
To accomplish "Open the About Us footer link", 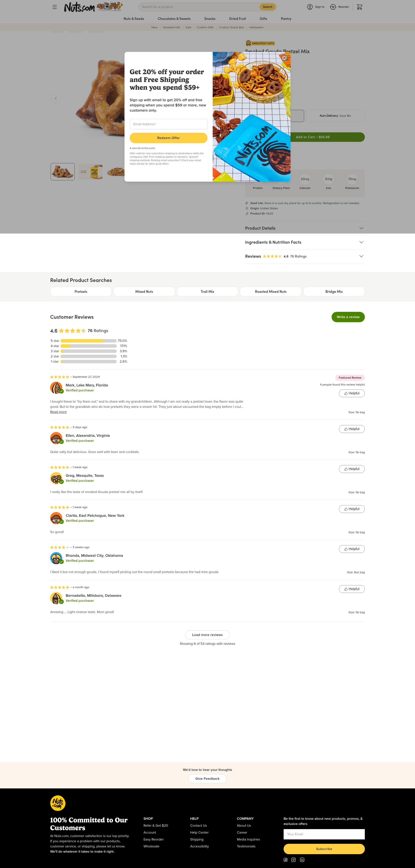I will (x=244, y=826).
